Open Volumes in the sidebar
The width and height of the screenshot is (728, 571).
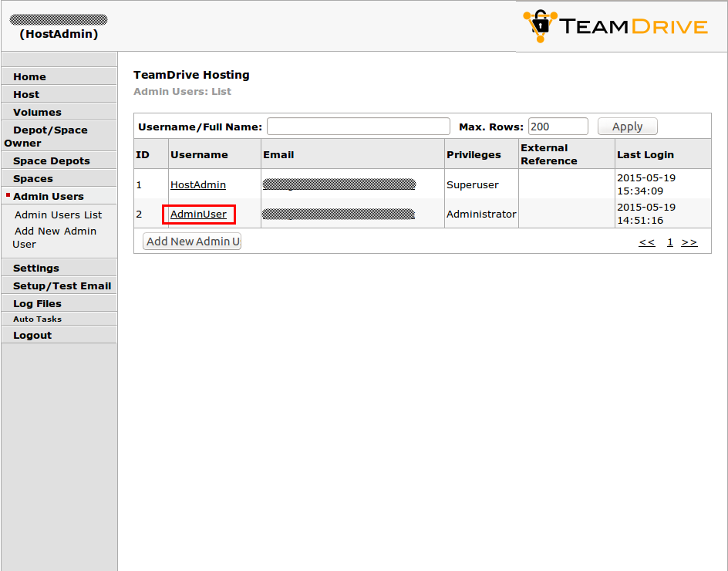[37, 112]
